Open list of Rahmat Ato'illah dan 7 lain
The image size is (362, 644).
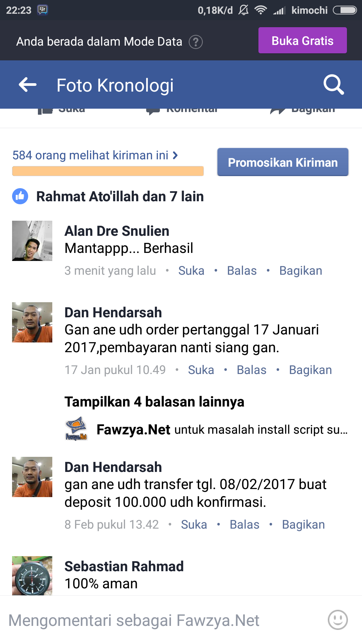tap(120, 197)
